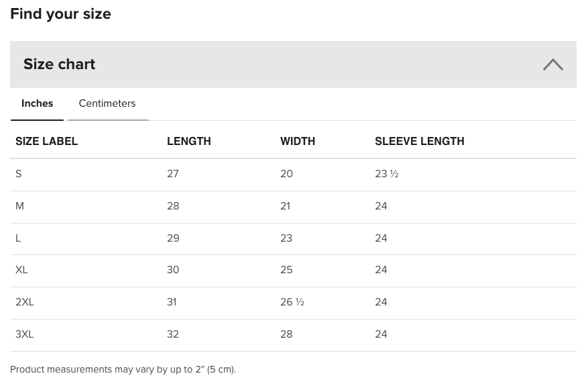Click the WIDTH column header
588x384 pixels.
[298, 141]
